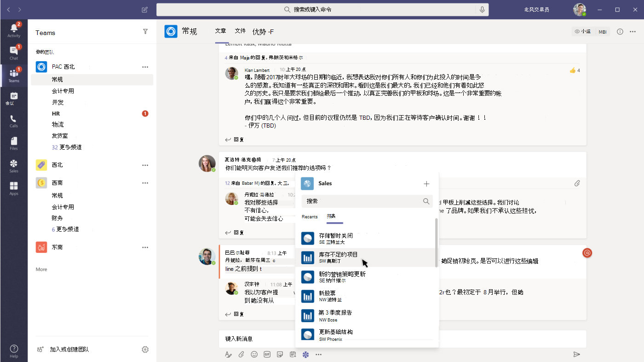Open the channel header more options ellipsis
Viewport: 644px width, 362px height.
(633, 31)
